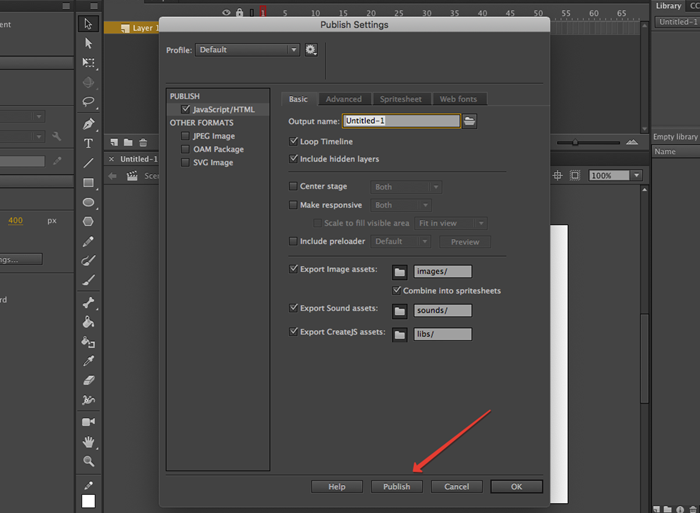Select the Text tool in the toolbar
The image size is (700, 513).
tap(88, 143)
